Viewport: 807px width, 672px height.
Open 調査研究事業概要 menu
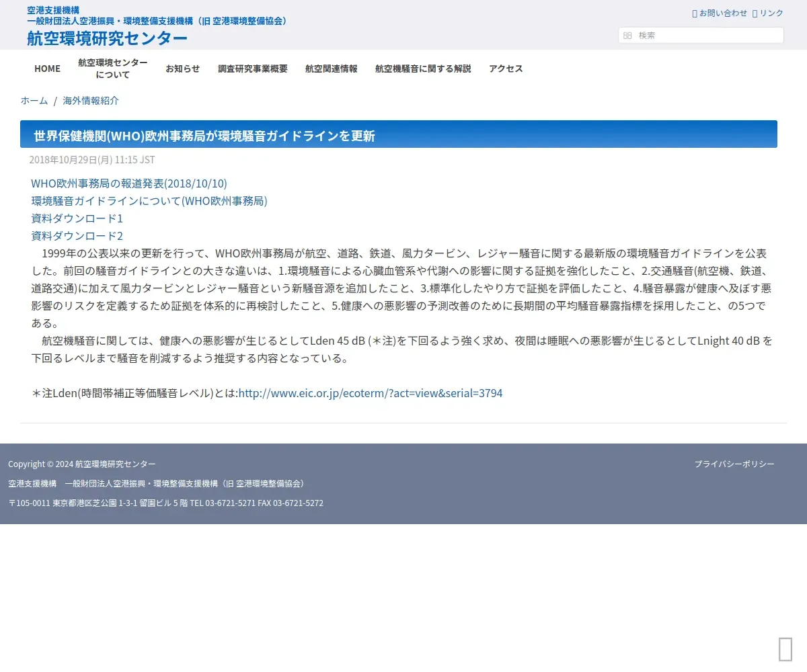[253, 69]
